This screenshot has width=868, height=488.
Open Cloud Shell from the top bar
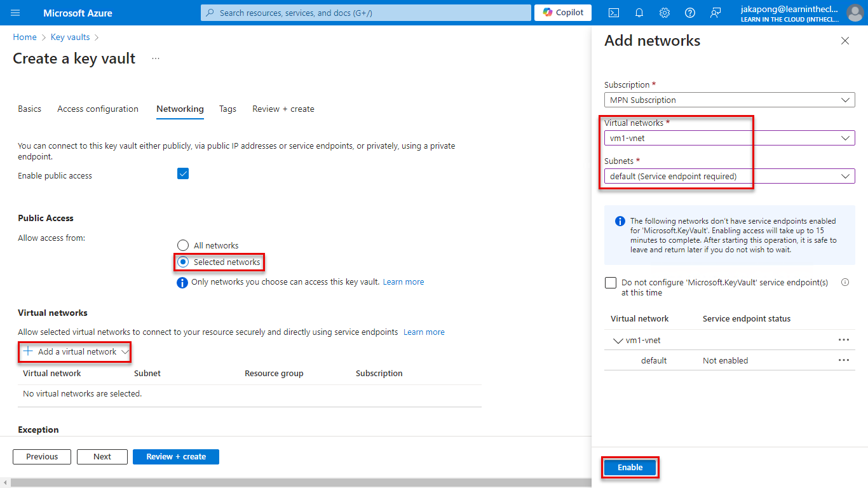[x=614, y=13]
